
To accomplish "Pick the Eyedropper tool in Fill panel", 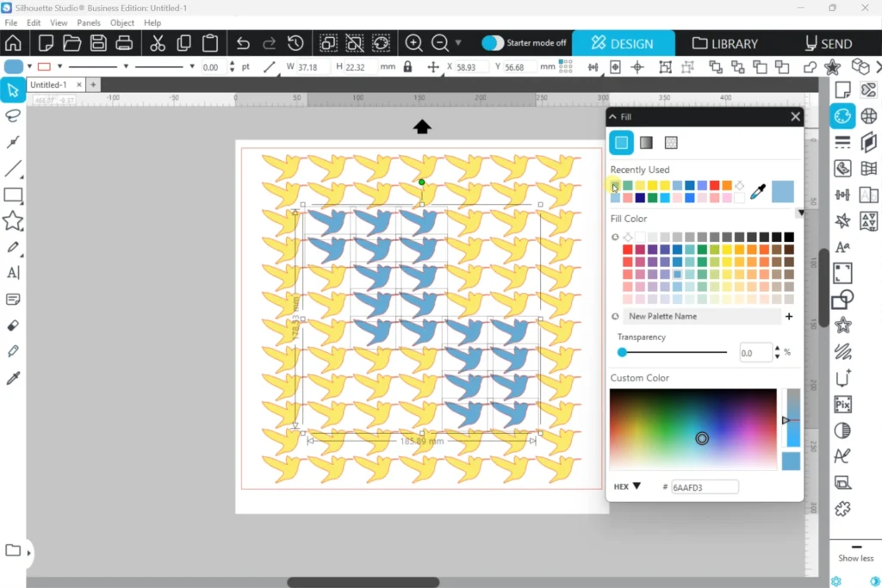I will click(757, 192).
